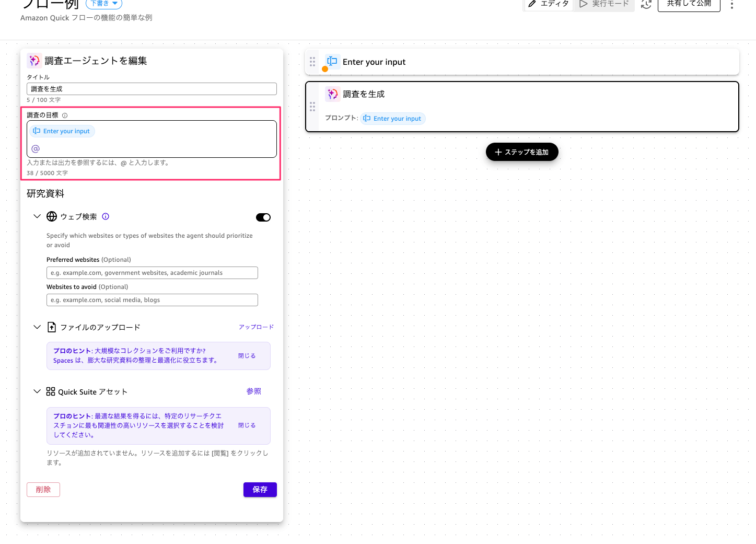Click the research agent icon on 調査を生成 card
Screen dimensions: 756x544
[x=332, y=94]
